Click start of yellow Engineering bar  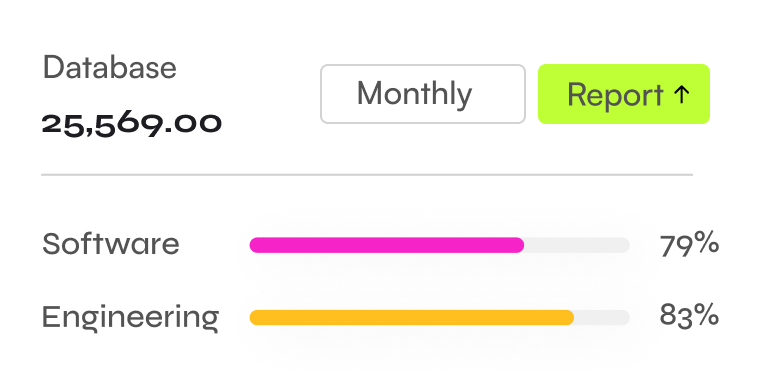[256, 317]
